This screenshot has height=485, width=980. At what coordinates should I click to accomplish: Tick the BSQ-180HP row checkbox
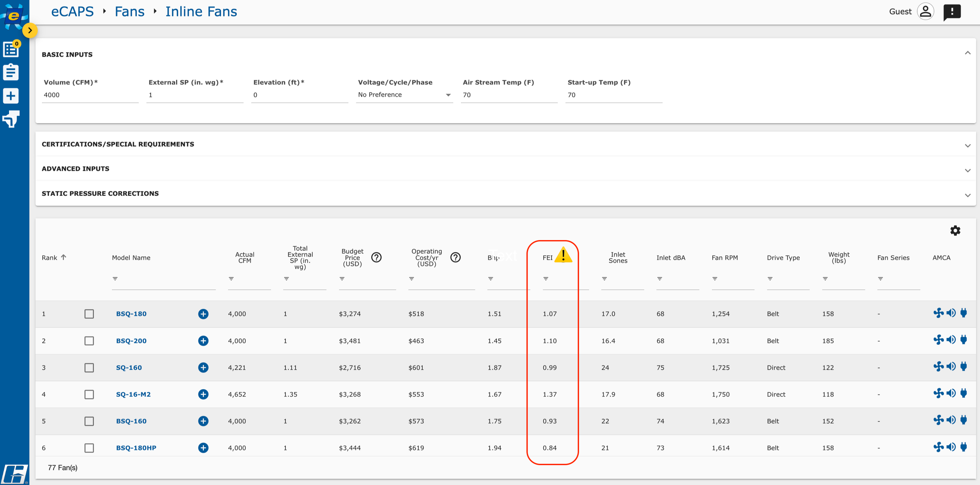(x=89, y=448)
